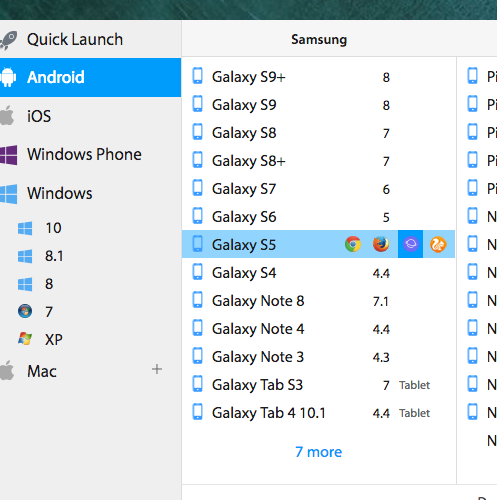Select Galaxy Tab 4 10.1 tablet
This screenshot has width=497, height=500.
coord(318,413)
